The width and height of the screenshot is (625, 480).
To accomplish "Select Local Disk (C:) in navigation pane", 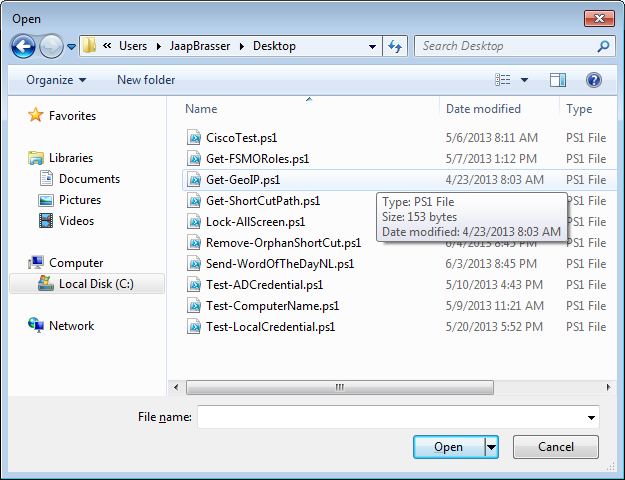I will click(x=95, y=284).
